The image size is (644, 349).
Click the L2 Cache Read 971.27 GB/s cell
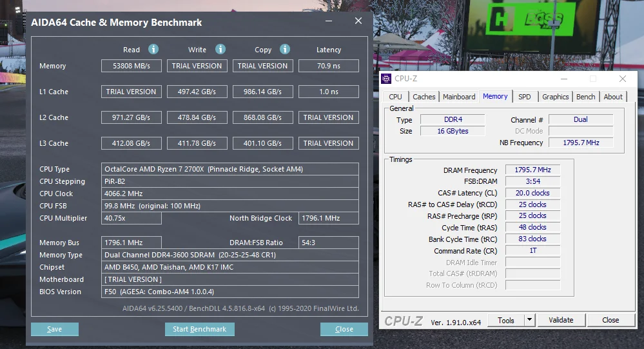pyautogui.click(x=132, y=117)
